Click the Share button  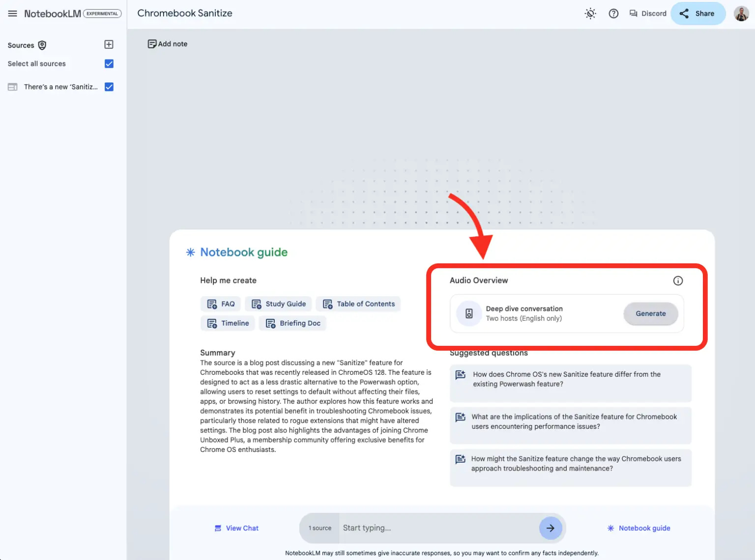(697, 14)
